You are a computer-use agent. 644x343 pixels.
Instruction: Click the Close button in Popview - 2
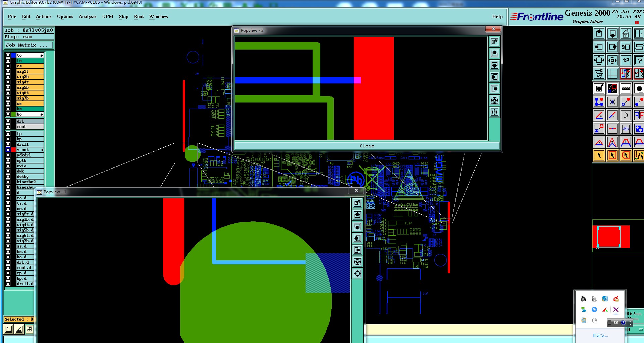tap(367, 146)
